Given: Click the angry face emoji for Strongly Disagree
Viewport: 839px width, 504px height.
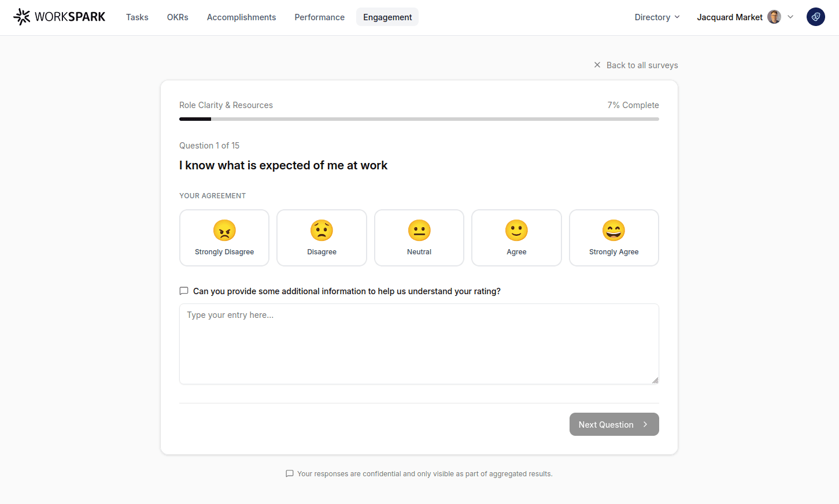Looking at the screenshot, I should pos(224,230).
